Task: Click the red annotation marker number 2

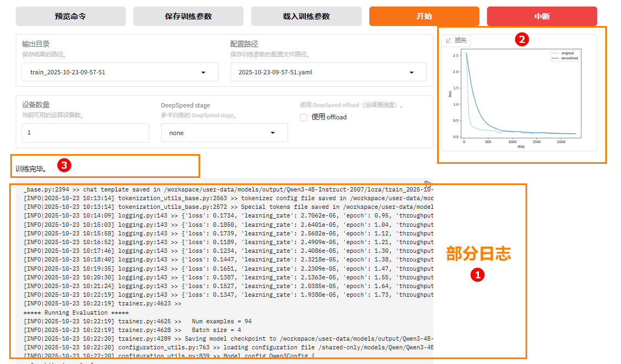Action: click(x=522, y=39)
